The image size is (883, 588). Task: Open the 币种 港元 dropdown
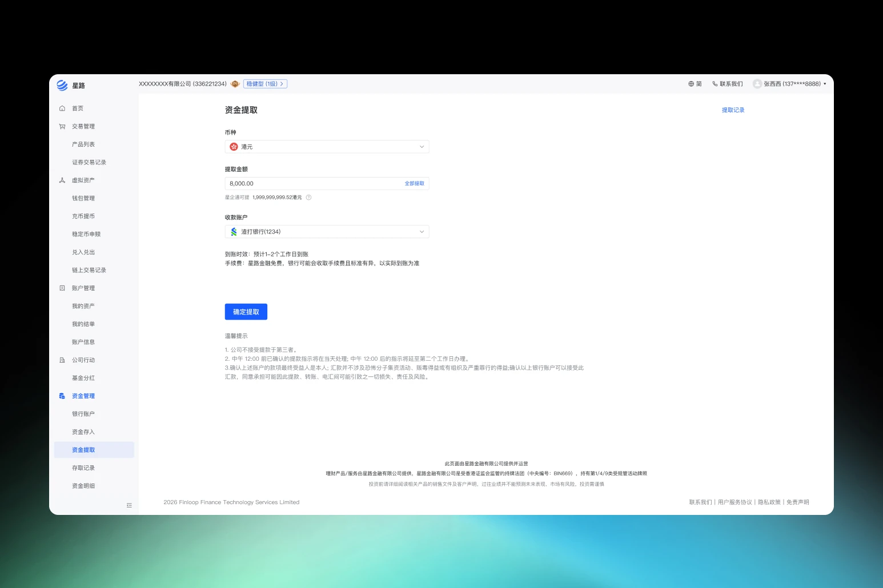click(x=327, y=147)
